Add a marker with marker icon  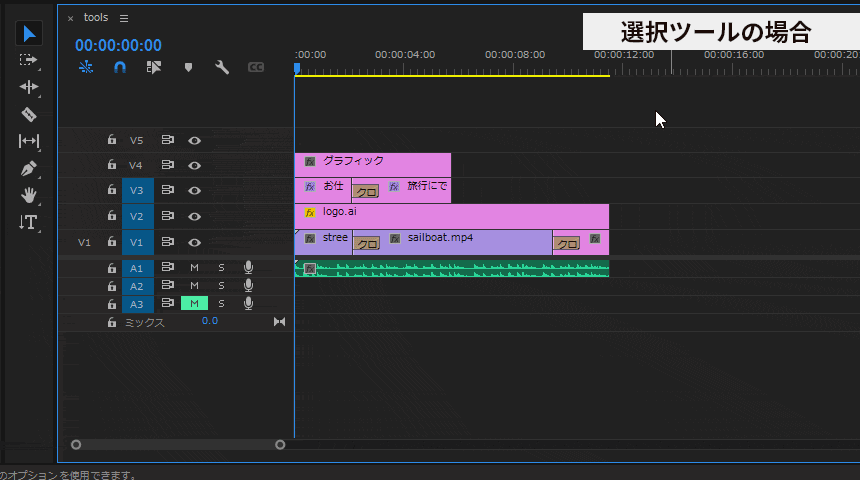tap(188, 67)
